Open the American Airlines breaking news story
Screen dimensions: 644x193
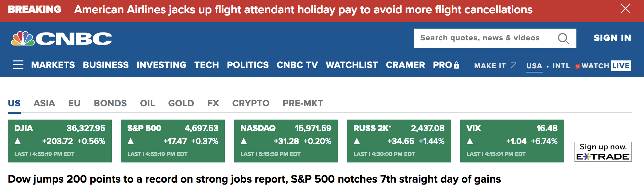(x=303, y=10)
